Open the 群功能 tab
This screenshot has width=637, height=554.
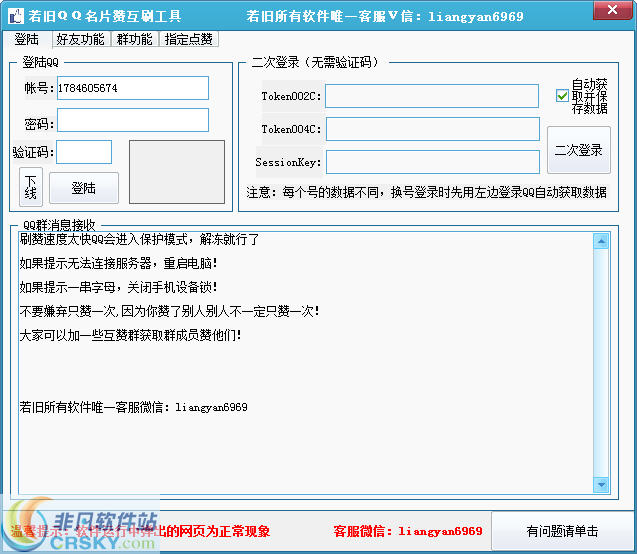click(x=134, y=39)
